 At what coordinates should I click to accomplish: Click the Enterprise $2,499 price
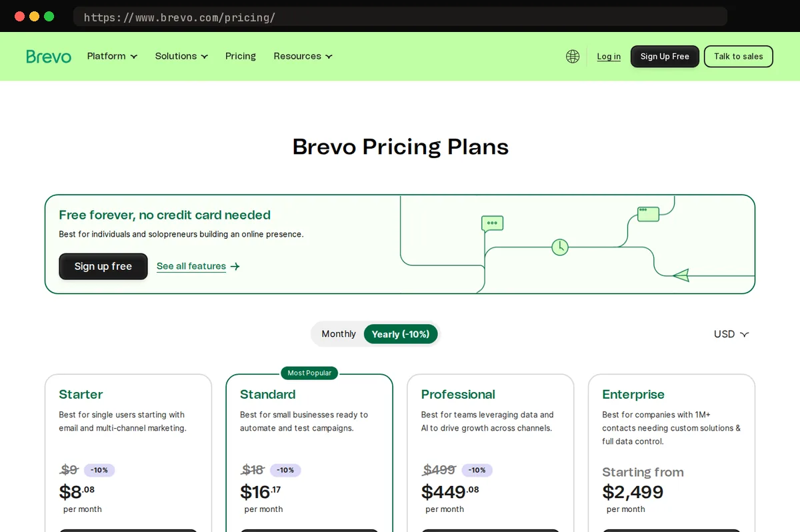[x=633, y=492]
